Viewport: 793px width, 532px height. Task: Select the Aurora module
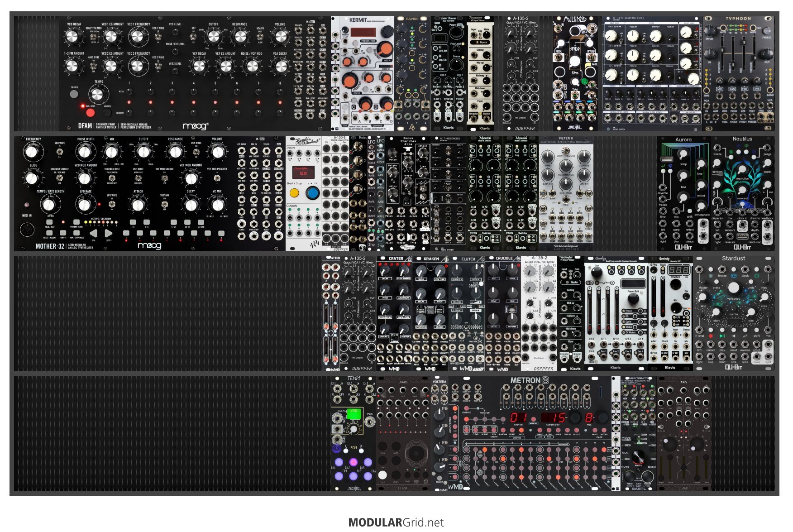(x=683, y=193)
